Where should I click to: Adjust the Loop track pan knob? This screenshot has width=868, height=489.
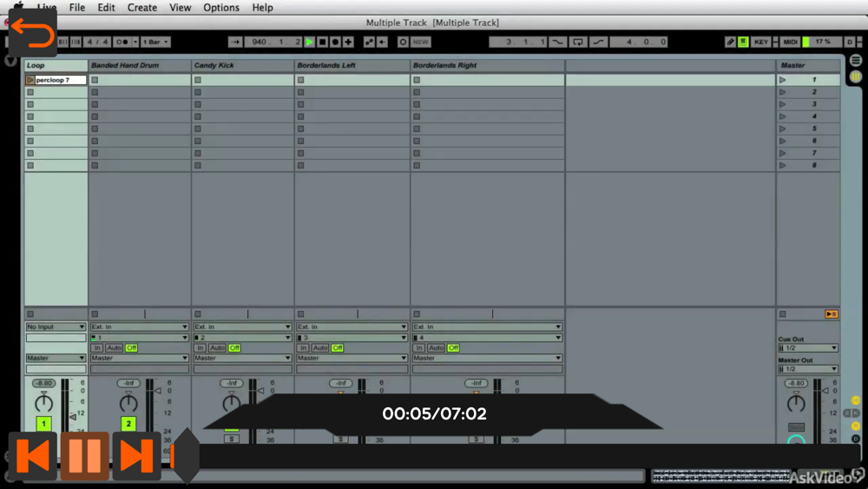click(x=43, y=403)
